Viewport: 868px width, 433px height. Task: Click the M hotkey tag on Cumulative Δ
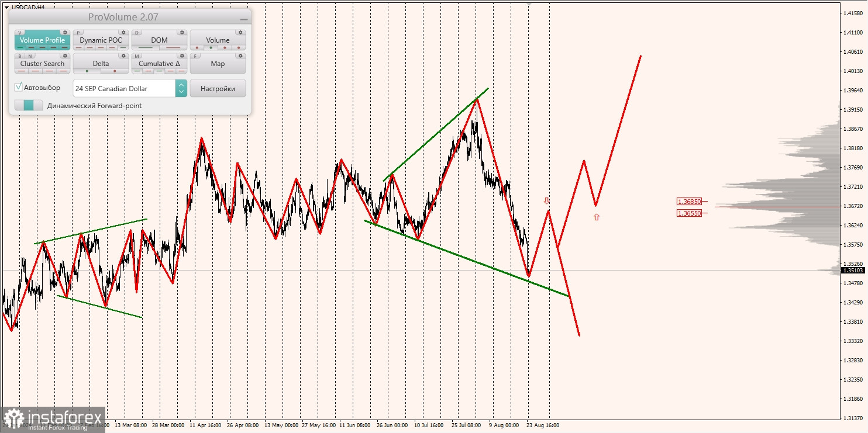tap(137, 56)
